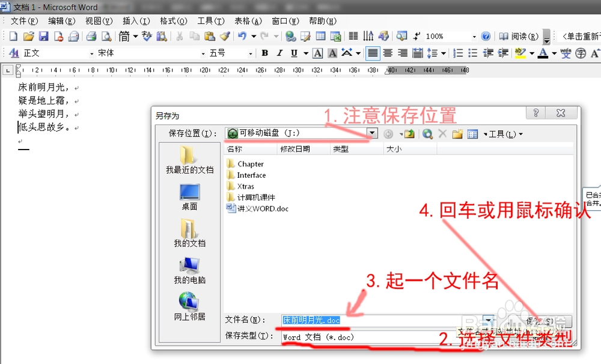Sort by the 名称 column header
601x364 pixels.
pyautogui.click(x=250, y=149)
